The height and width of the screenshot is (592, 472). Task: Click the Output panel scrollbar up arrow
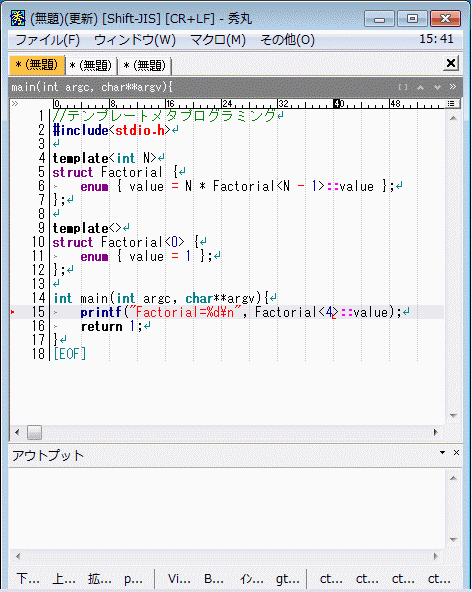453,478
